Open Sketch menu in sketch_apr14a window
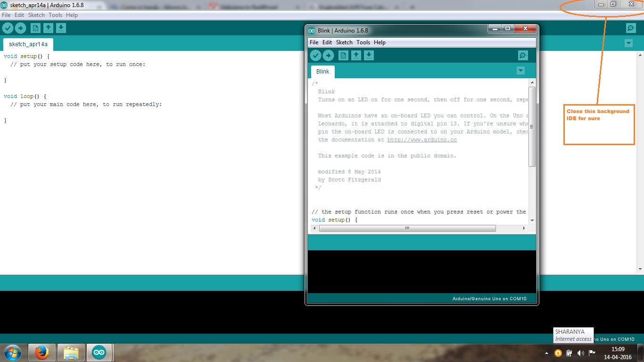 point(36,15)
